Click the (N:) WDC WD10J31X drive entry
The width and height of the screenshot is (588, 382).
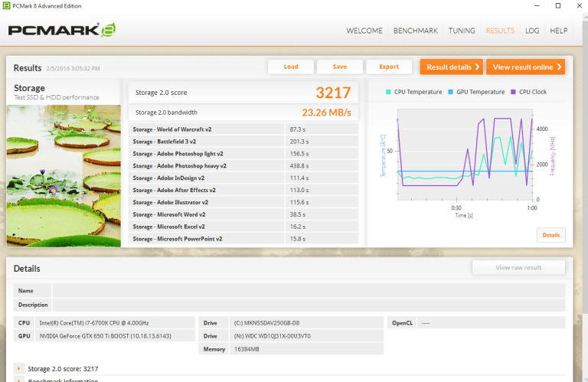click(x=307, y=336)
